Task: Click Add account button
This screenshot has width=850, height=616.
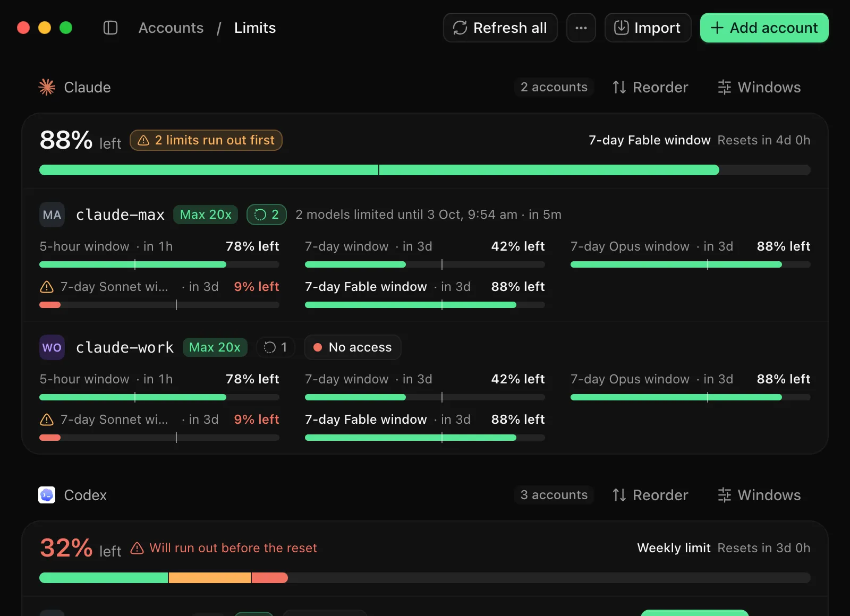Action: 764,28
